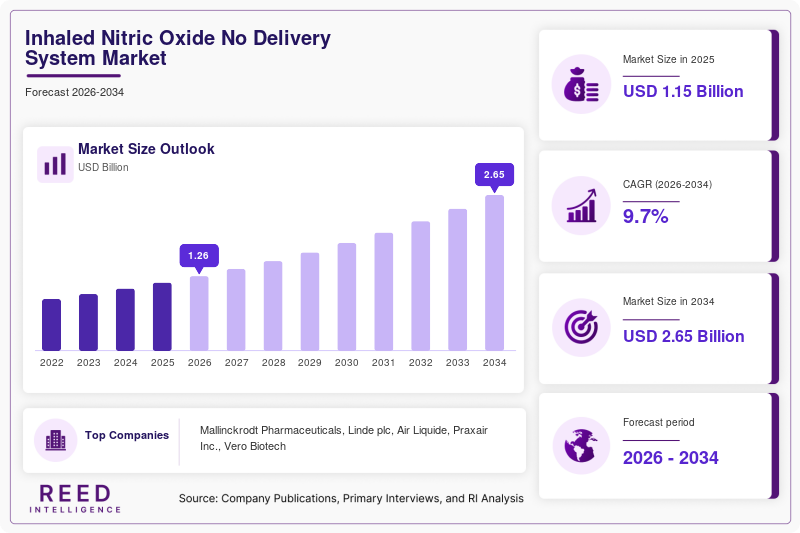Select the 2030 bar in chart
Image resolution: width=800 pixels, height=533 pixels.
[x=347, y=297]
